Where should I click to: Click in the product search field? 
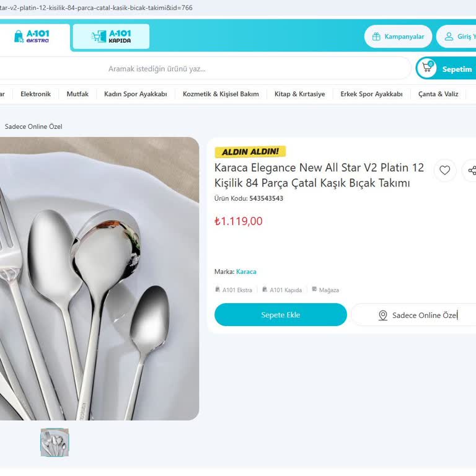point(205,69)
